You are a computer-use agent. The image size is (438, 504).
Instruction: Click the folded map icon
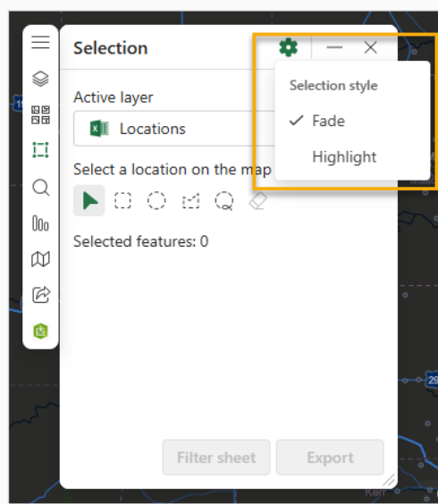pyautogui.click(x=40, y=259)
